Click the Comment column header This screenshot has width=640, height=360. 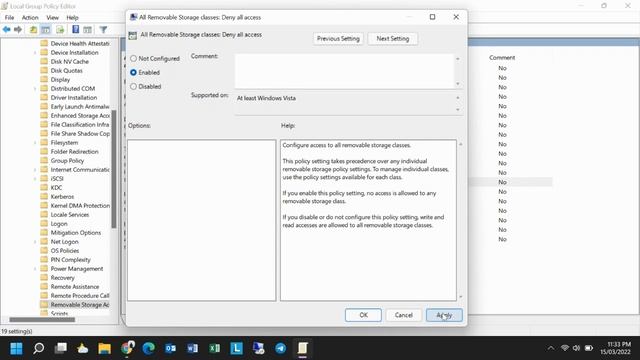click(x=502, y=58)
